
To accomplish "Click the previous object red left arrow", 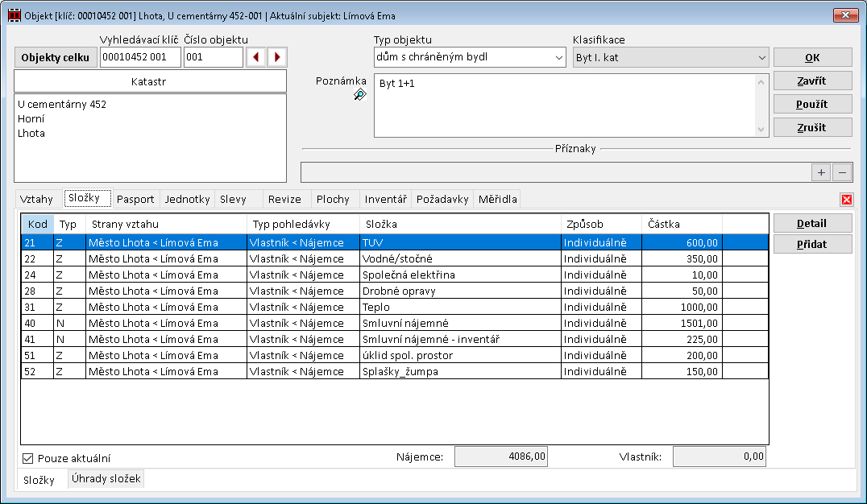I will pos(256,57).
